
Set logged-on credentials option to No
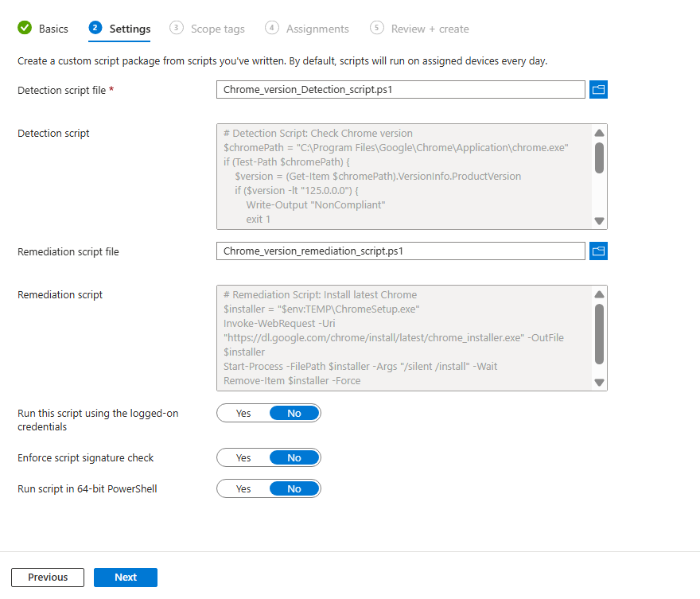[294, 414]
